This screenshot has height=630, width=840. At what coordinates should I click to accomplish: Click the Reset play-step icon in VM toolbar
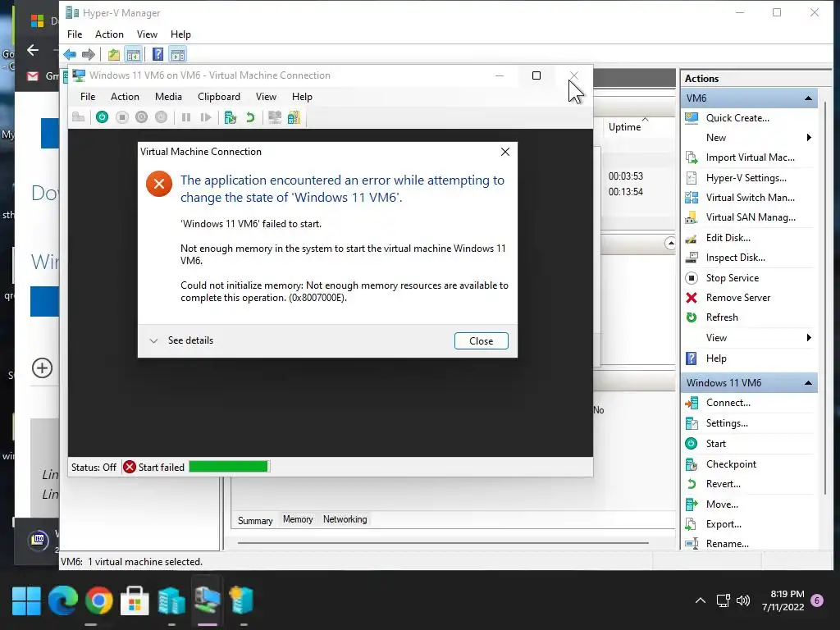pos(206,117)
